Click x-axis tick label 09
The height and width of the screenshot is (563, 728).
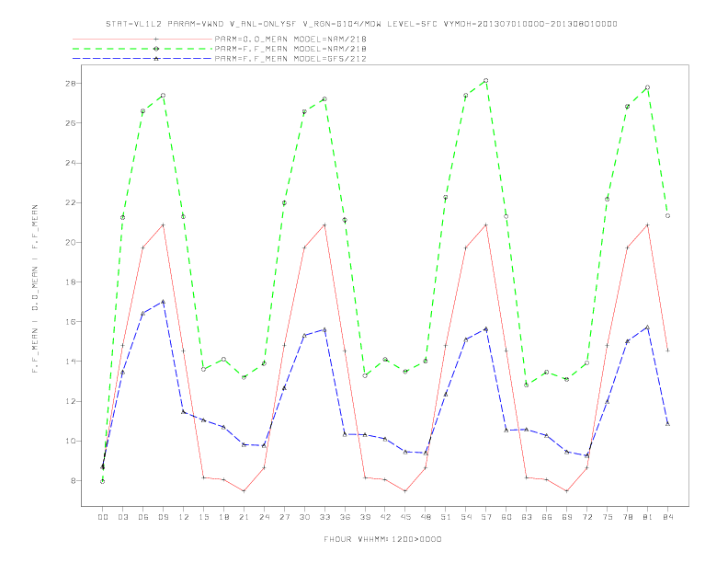(x=163, y=517)
